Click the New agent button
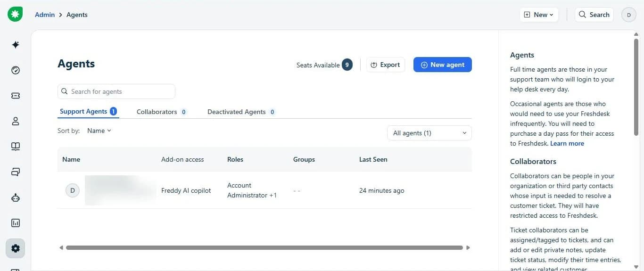The height and width of the screenshot is (271, 644). click(442, 65)
